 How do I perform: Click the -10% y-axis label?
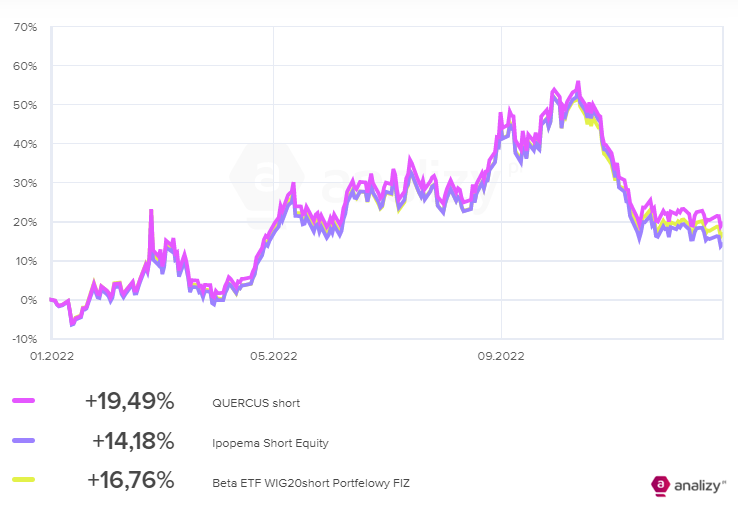[23, 339]
